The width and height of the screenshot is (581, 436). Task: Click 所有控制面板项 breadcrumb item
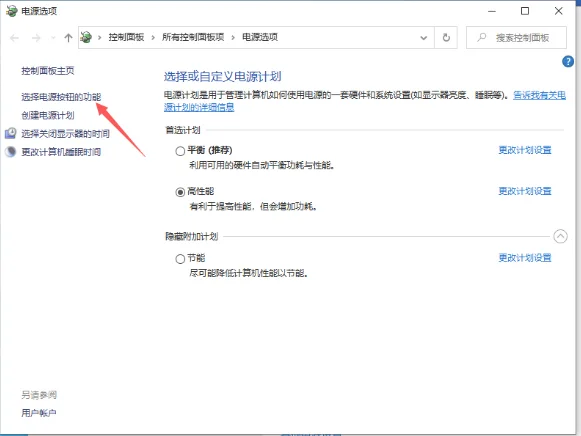point(193,37)
